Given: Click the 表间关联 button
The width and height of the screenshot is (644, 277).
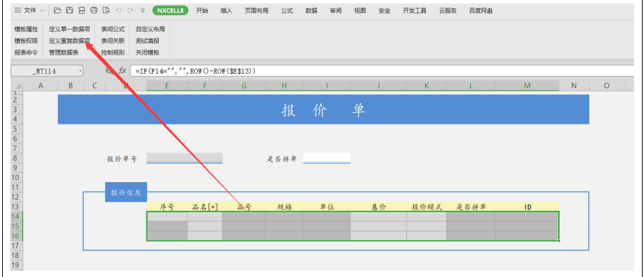Looking at the screenshot, I should (x=113, y=41).
